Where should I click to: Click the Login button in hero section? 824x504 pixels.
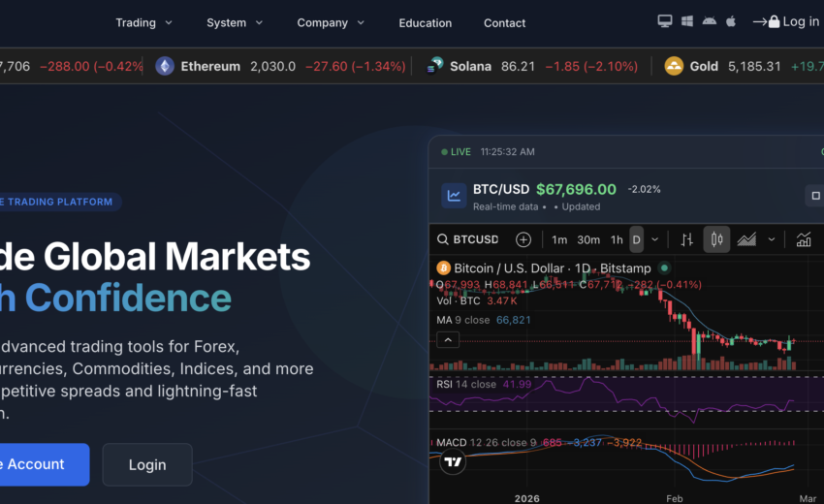[x=147, y=464]
